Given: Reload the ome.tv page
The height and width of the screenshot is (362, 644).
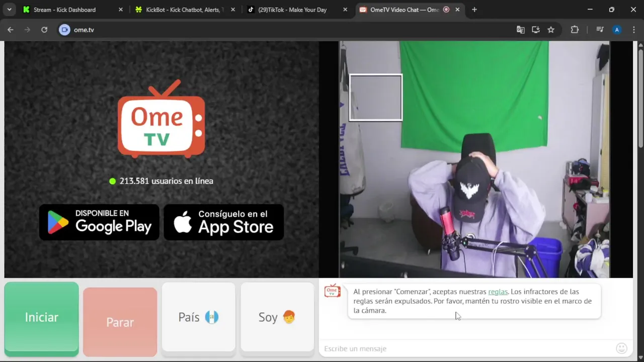Looking at the screenshot, I should (x=44, y=30).
